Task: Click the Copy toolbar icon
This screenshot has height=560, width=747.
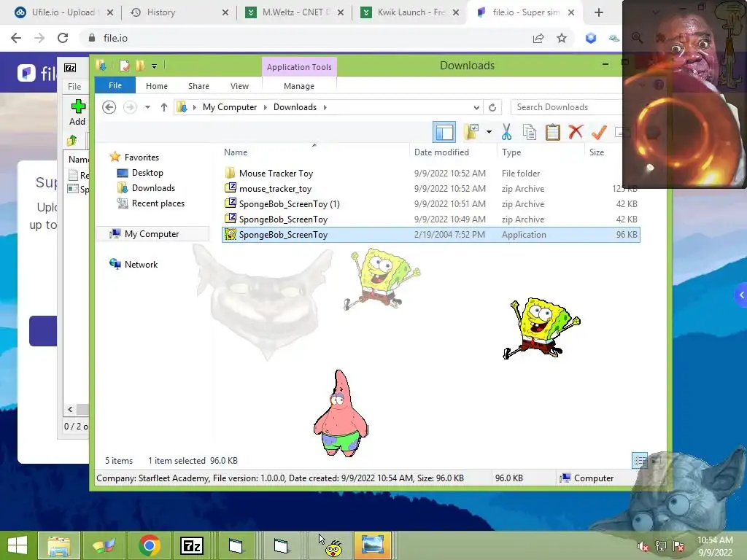Action: pyautogui.click(x=530, y=132)
